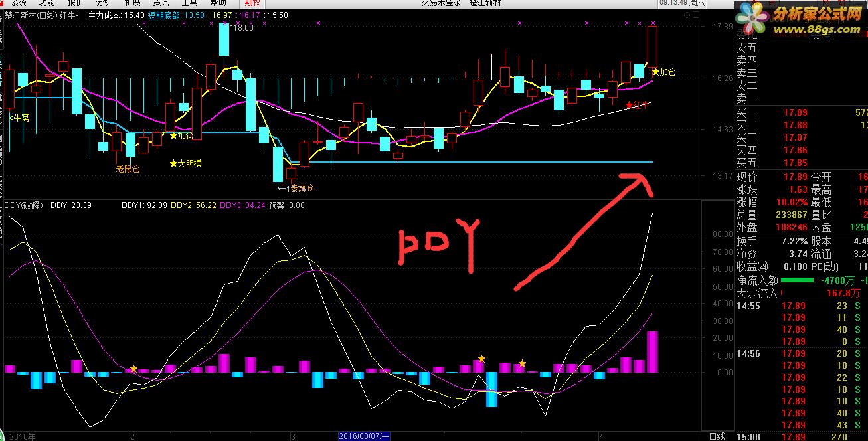
Task: Open the 资讯 menu
Action: click(x=161, y=3)
